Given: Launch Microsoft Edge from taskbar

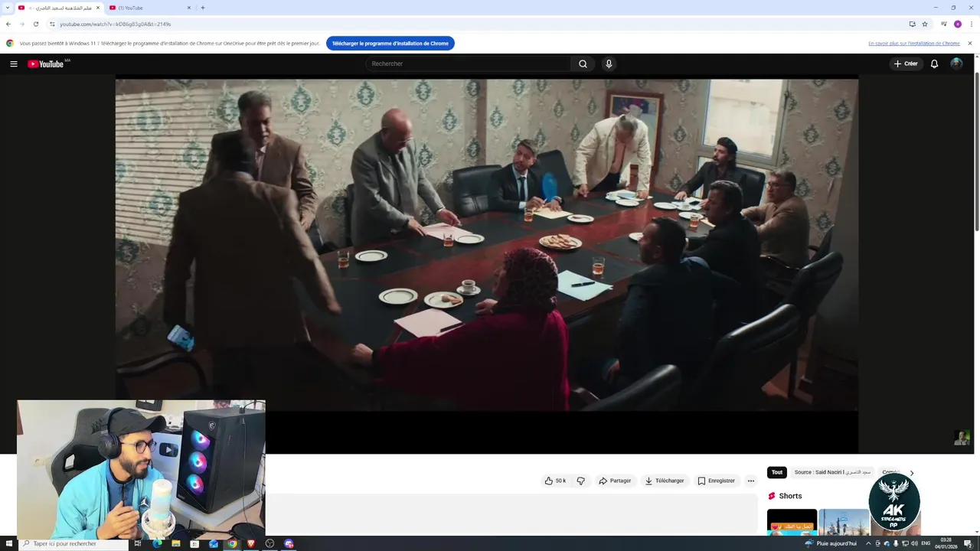Looking at the screenshot, I should click(x=157, y=543).
